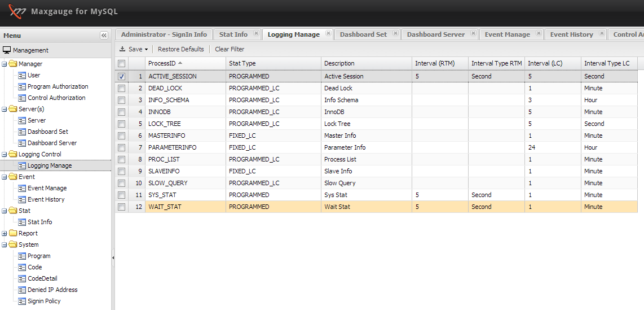
Task: Click the Signin Policy item icon
Action: pyautogui.click(x=22, y=301)
